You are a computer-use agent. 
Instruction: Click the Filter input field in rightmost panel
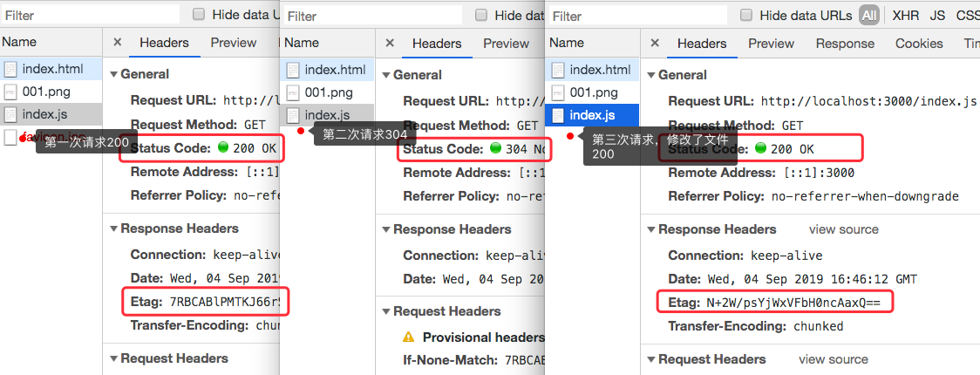636,16
